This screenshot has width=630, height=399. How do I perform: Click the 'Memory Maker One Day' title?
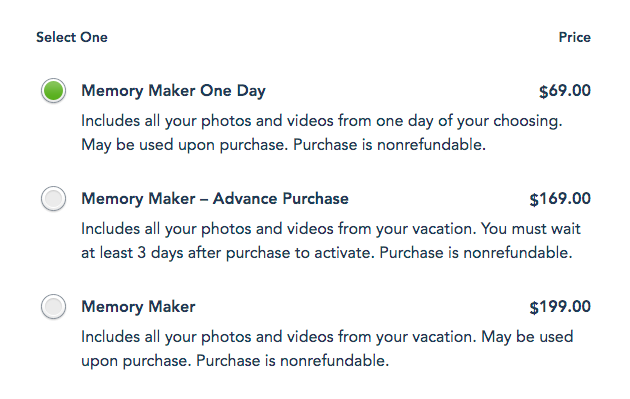pyautogui.click(x=173, y=91)
